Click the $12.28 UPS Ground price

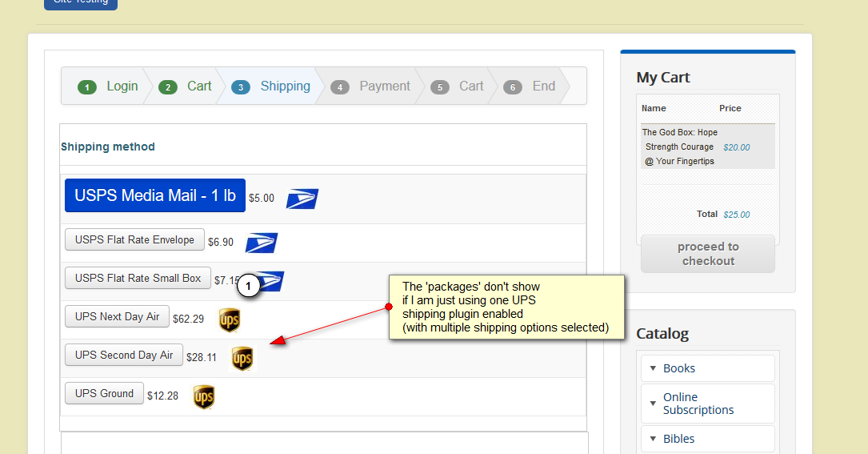[162, 396]
